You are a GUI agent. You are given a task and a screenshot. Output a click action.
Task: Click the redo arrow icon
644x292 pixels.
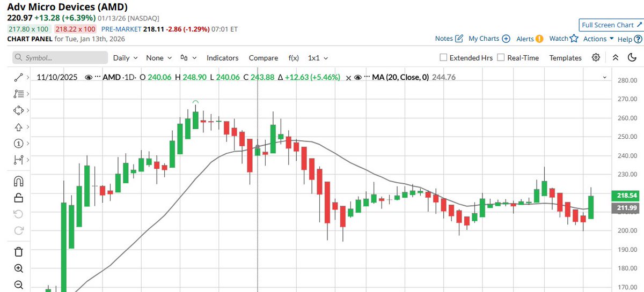pyautogui.click(x=18, y=231)
